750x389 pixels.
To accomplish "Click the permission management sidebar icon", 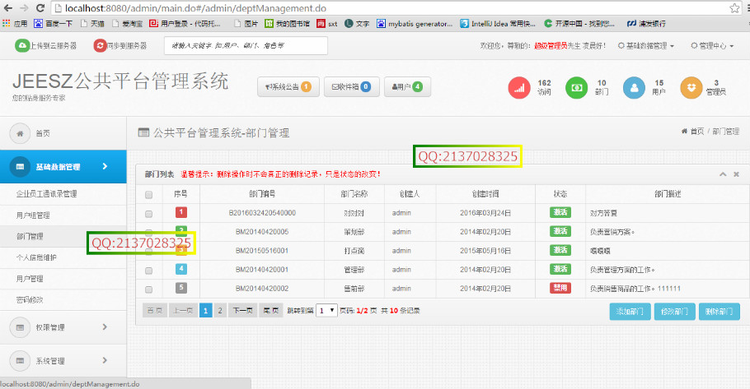I will [x=20, y=327].
